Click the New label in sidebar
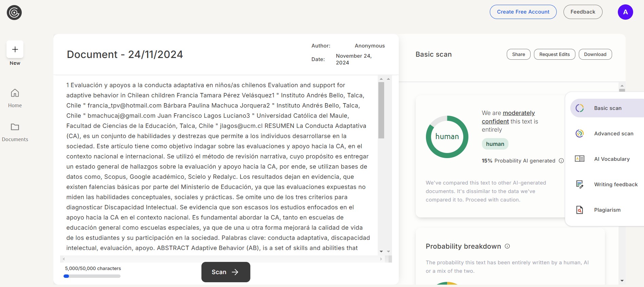This screenshot has height=287, width=644. click(15, 63)
